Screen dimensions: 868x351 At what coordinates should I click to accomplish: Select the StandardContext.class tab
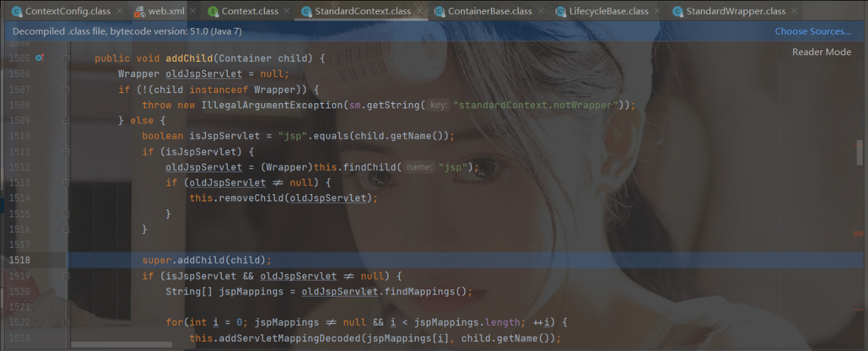coord(362,11)
